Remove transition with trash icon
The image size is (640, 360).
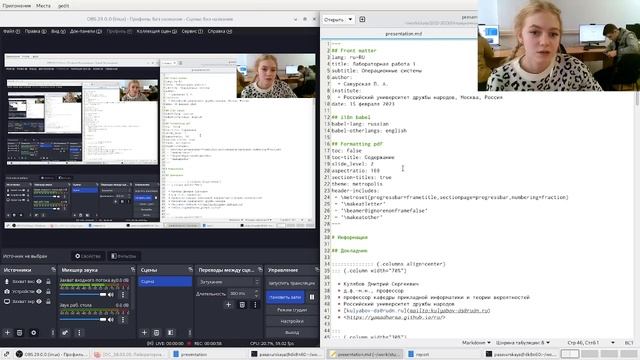tap(242, 304)
